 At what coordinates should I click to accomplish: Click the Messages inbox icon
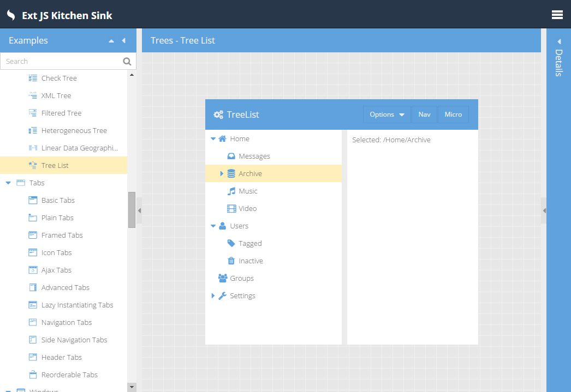[x=231, y=156]
